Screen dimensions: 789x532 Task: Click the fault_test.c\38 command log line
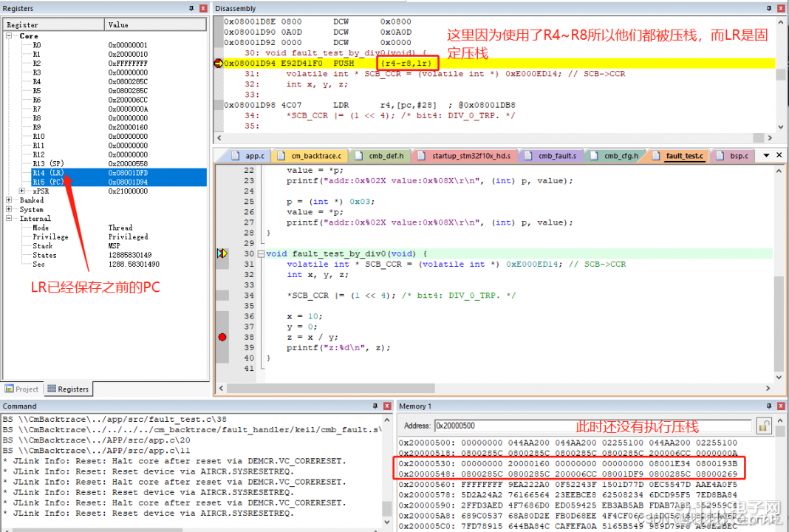115,419
